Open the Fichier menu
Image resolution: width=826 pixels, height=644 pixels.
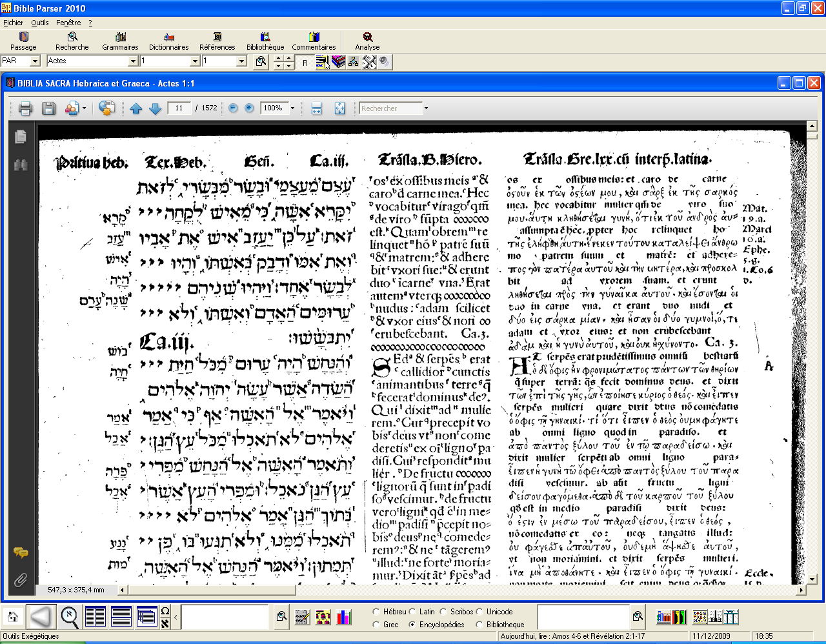13,23
